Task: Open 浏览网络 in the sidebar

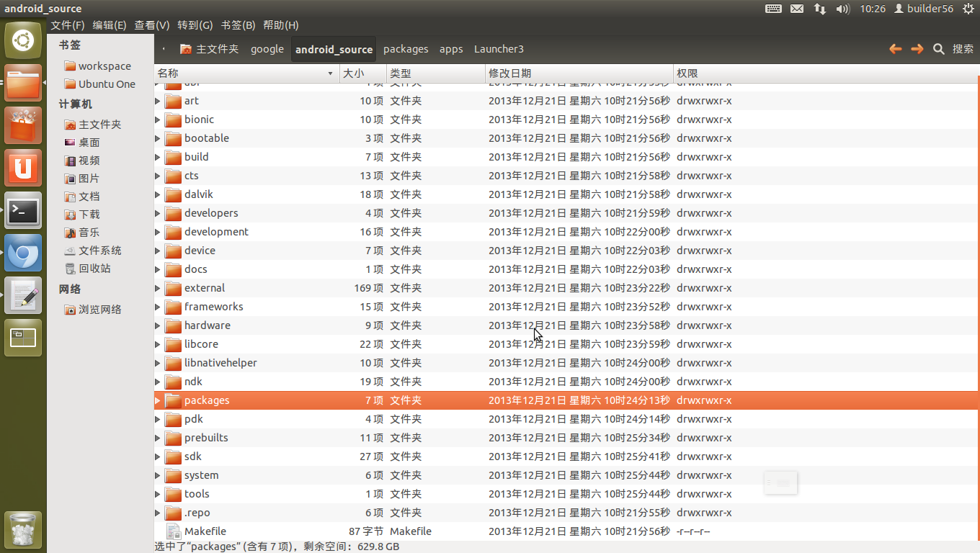Action: 93,310
